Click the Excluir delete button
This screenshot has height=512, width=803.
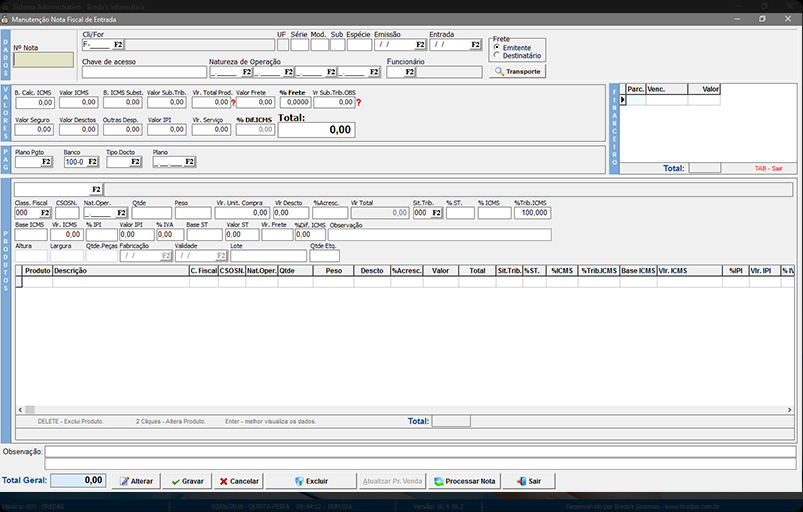coord(310,481)
